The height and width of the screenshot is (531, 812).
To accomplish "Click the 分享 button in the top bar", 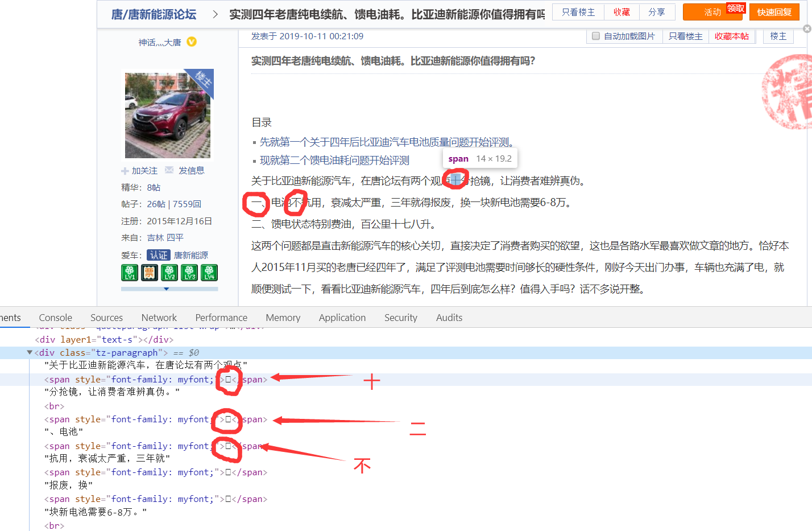I will (x=657, y=12).
